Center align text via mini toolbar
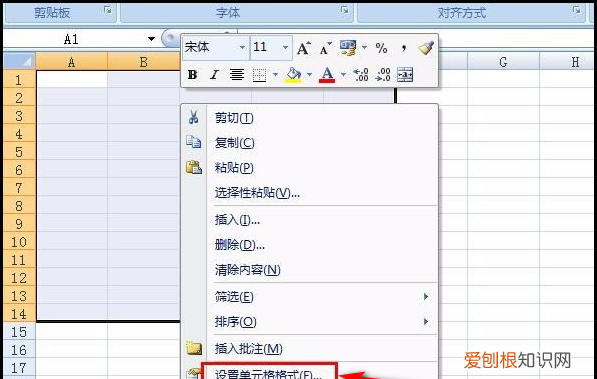 pos(236,75)
